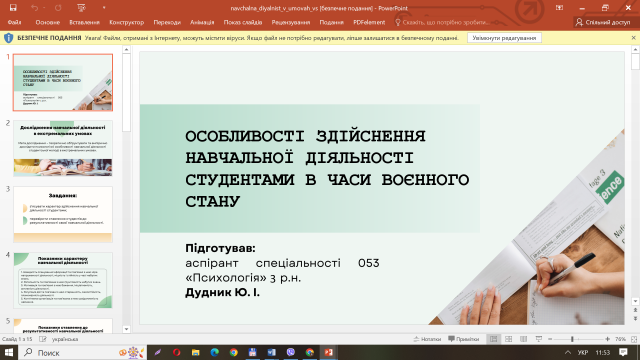Viewport: 640px width, 360px height.
Task: Start slide show icon in status bar
Action: click(x=539, y=339)
